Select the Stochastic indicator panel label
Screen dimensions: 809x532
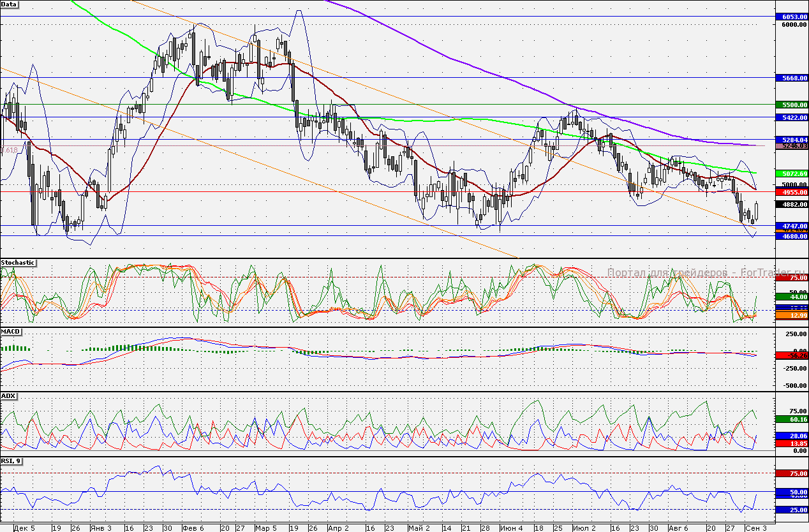[18, 262]
